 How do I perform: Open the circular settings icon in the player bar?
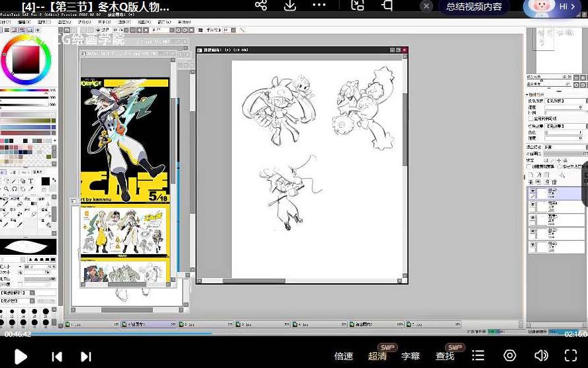[510, 356]
